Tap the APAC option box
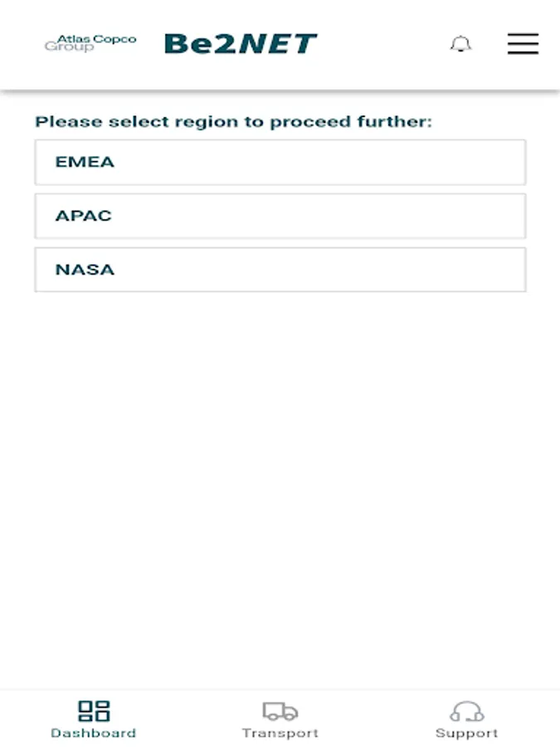560x747 pixels. pyautogui.click(x=280, y=215)
